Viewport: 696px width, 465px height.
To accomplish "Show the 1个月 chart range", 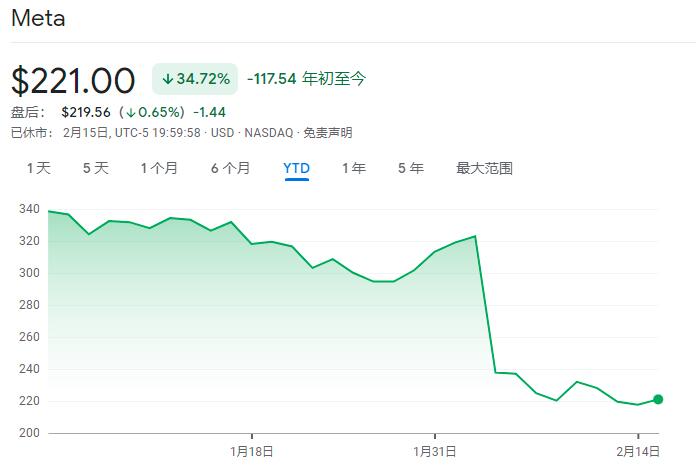I will (x=159, y=168).
